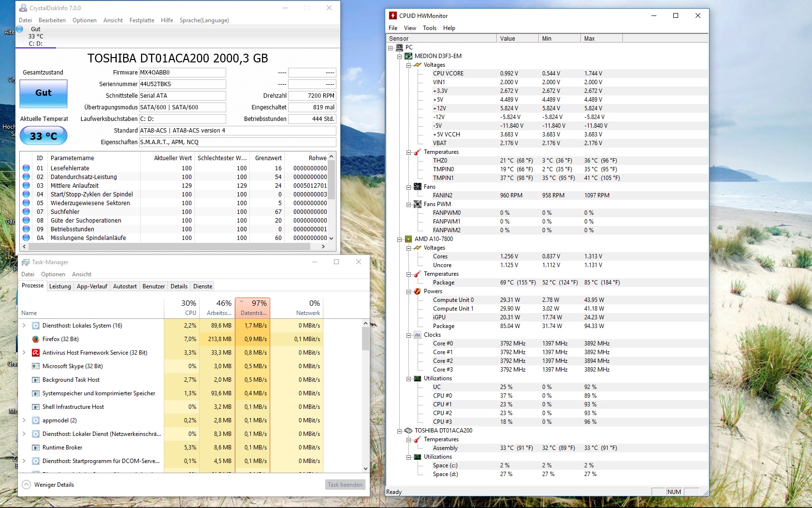Sort processes by the CPU column
The height and width of the screenshot is (508, 812).
pos(181,308)
